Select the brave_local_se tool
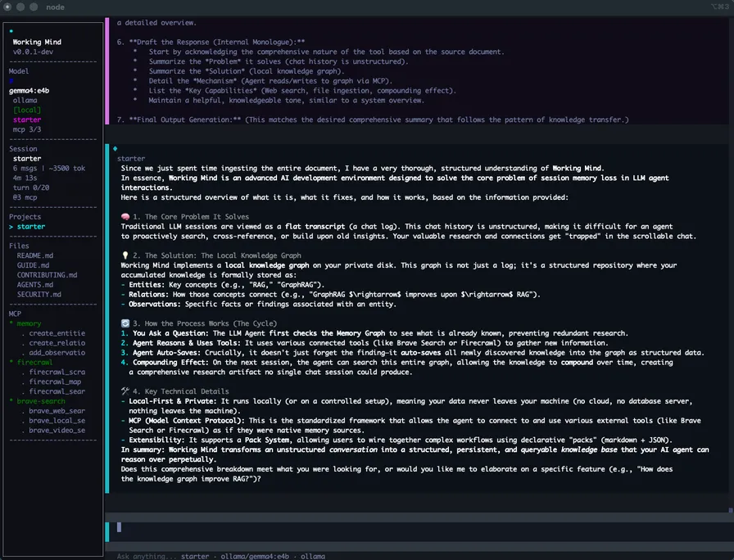Image resolution: width=734 pixels, height=560 pixels. 57,421
